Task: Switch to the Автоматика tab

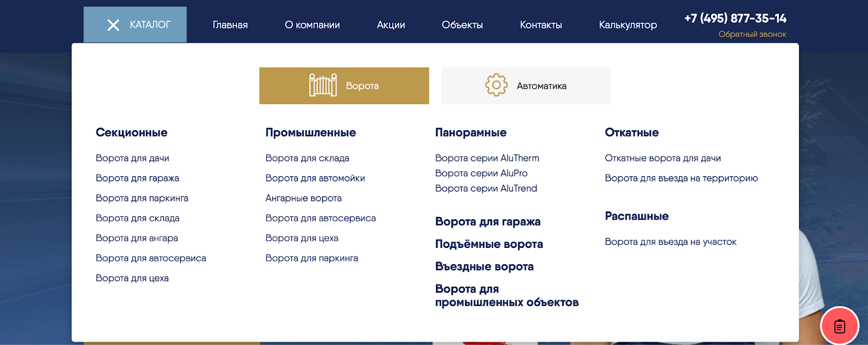Action: pos(526,86)
